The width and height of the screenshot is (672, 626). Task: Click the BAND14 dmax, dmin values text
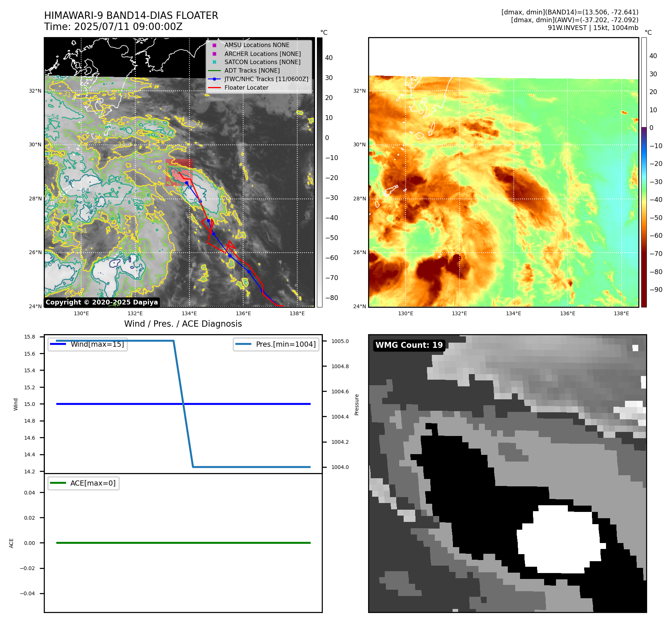570,12
